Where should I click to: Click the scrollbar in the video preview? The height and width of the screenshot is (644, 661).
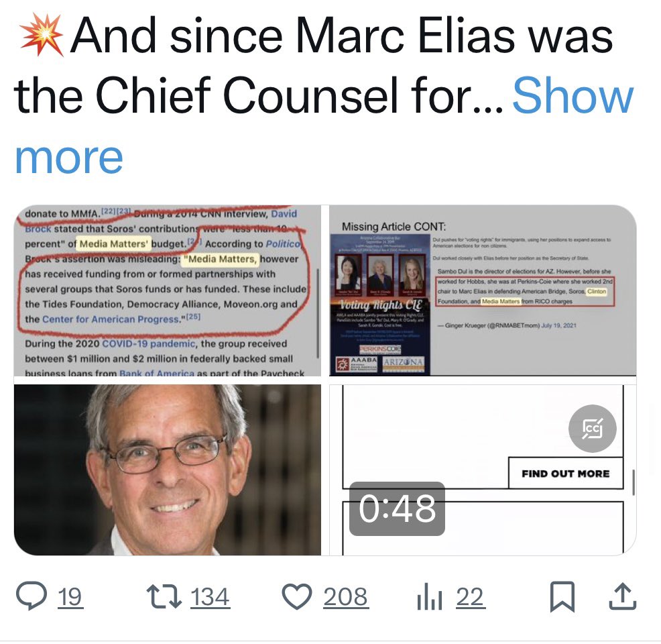click(x=634, y=478)
